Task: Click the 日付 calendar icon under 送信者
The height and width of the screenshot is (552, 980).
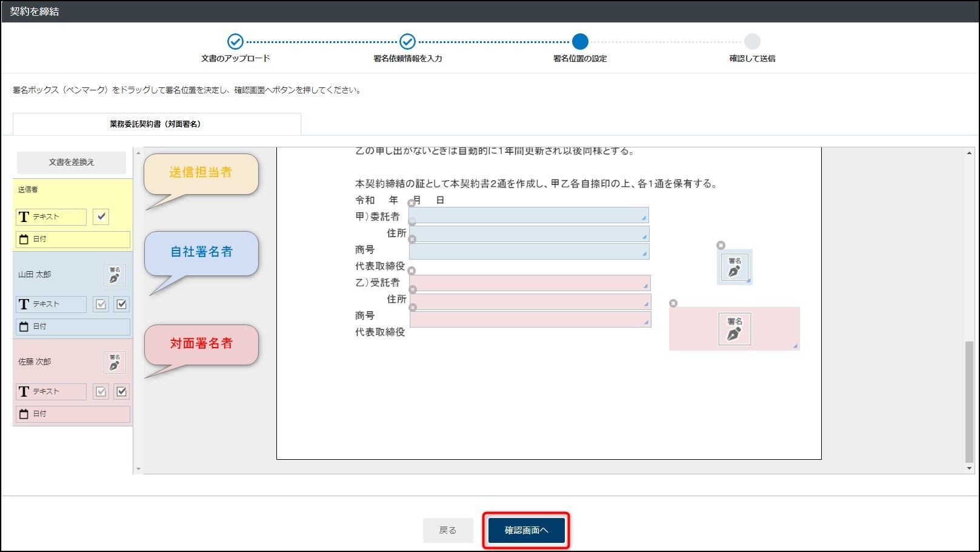Action: point(24,239)
